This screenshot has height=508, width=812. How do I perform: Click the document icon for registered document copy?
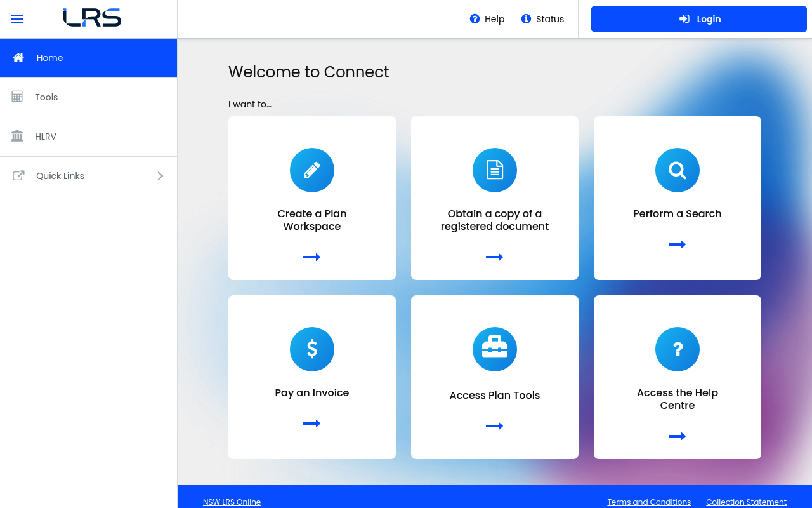(x=495, y=170)
